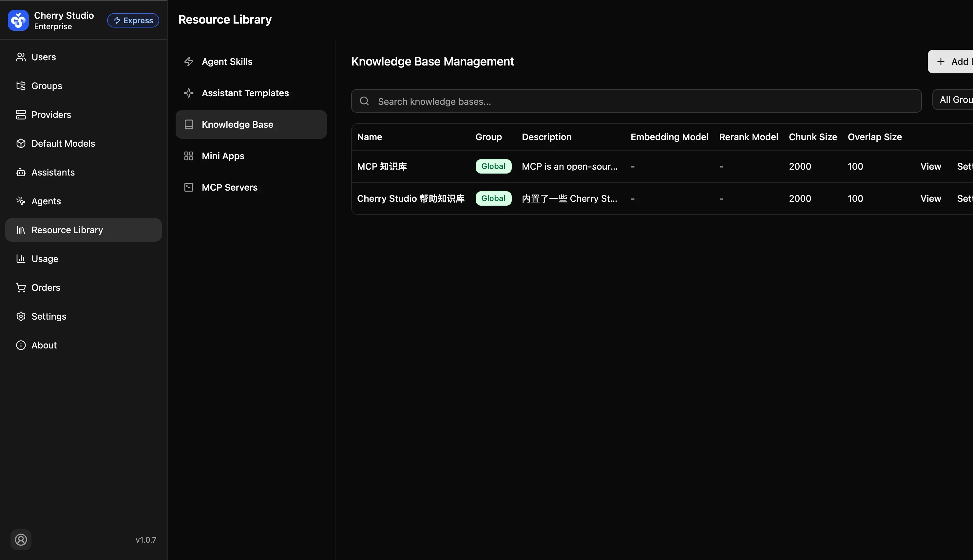Click the About info icon
Image resolution: width=973 pixels, height=560 pixels.
tap(21, 345)
